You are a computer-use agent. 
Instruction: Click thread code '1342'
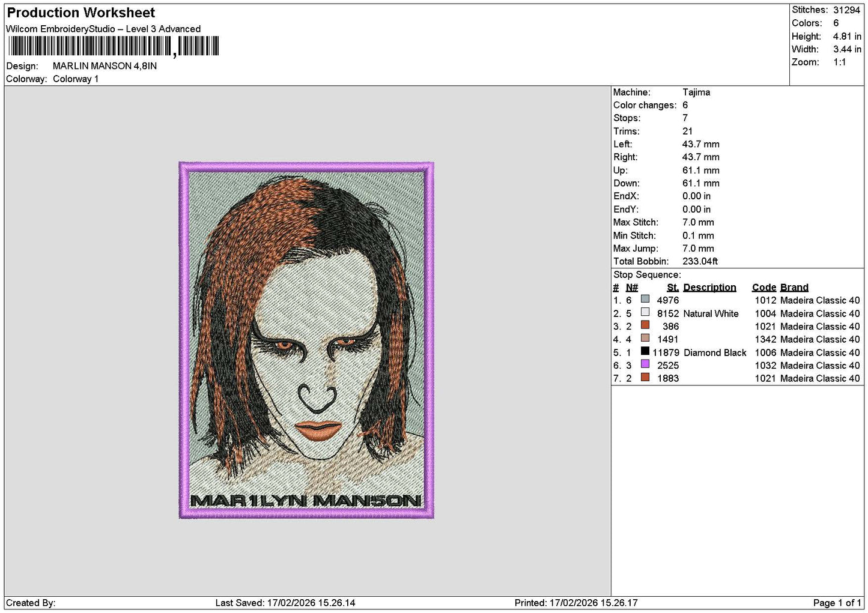[x=765, y=340]
